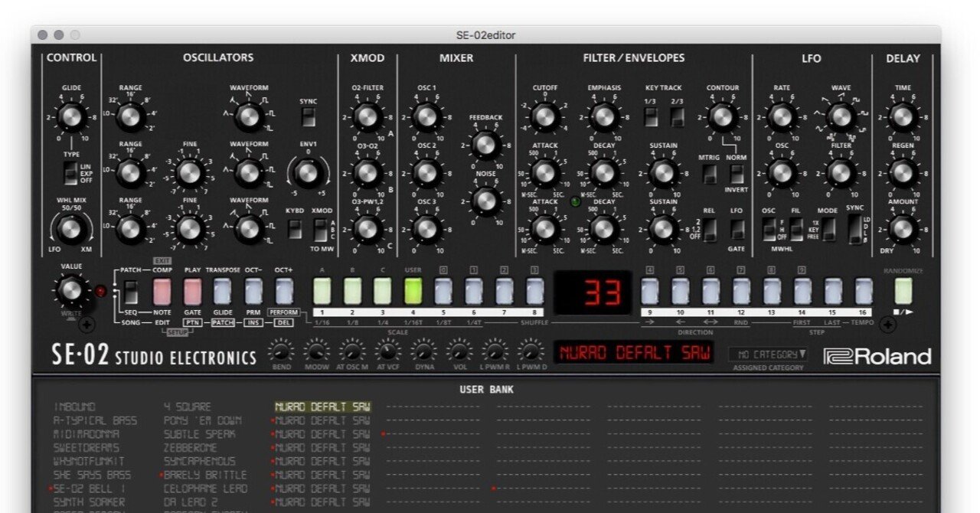
Task: Click the filter CUTOFF knob
Action: 546,117
